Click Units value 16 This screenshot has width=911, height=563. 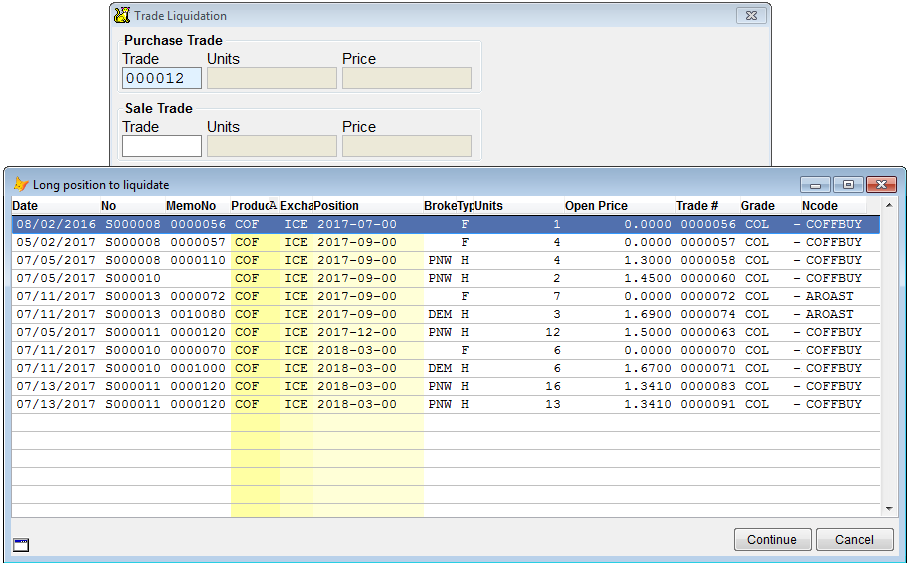pyautogui.click(x=553, y=386)
